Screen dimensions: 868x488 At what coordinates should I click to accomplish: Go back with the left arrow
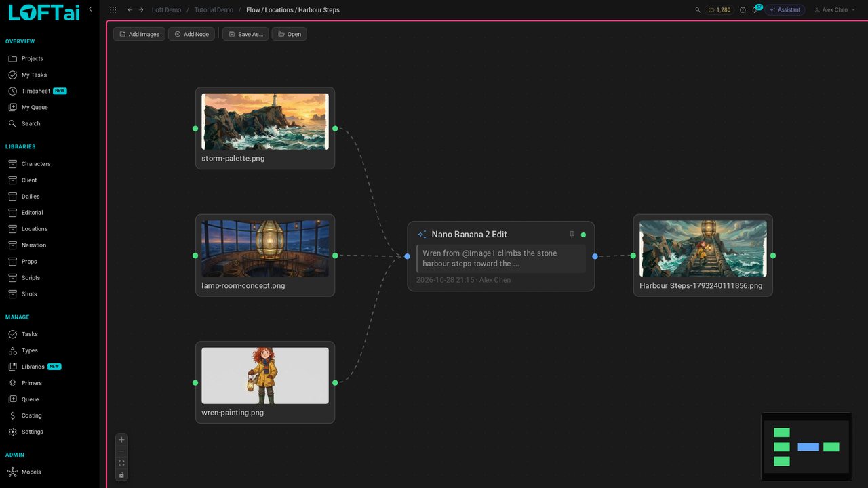pos(130,10)
